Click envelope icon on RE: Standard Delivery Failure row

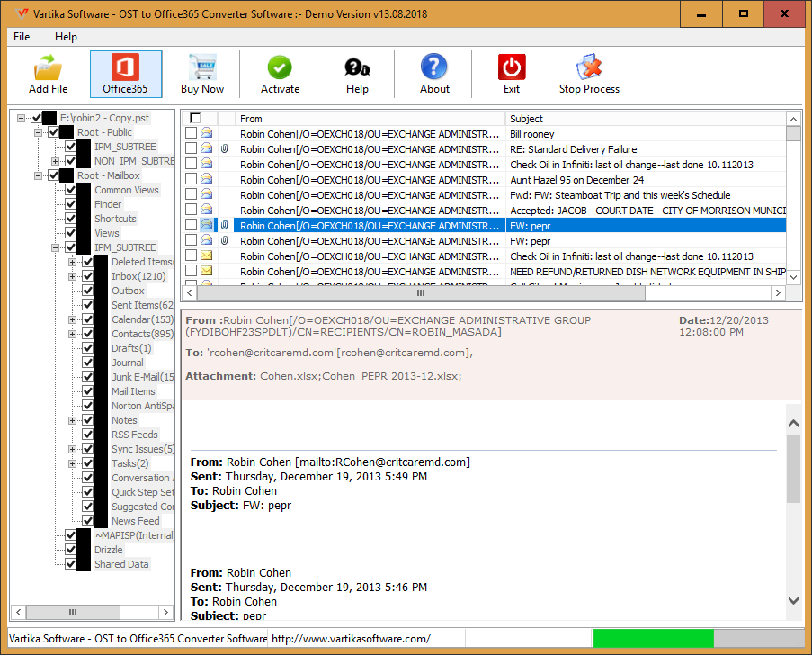click(206, 148)
